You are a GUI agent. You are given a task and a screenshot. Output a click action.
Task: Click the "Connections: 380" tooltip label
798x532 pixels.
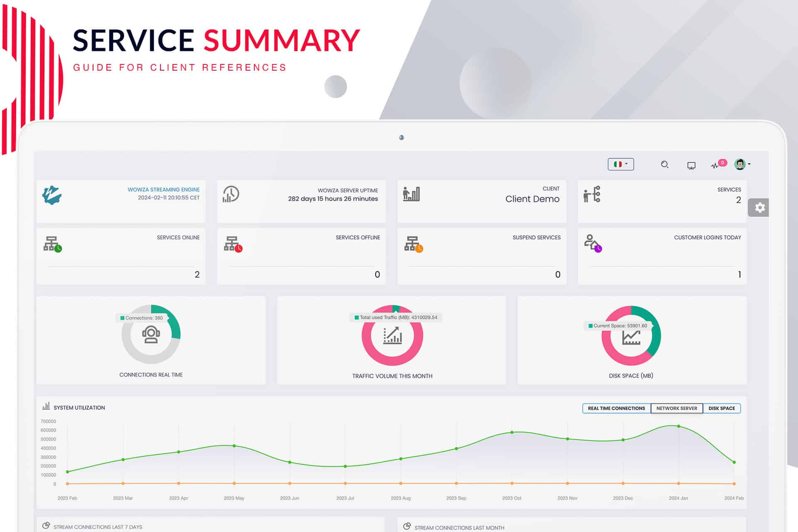click(141, 318)
